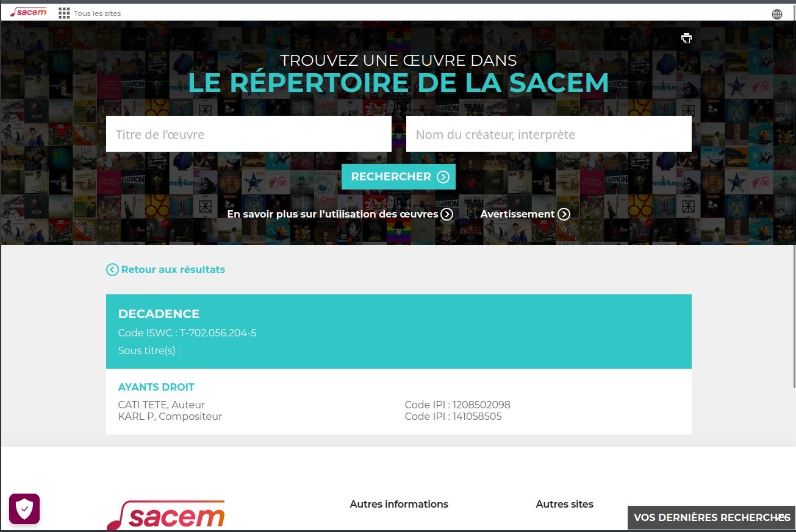Open the Avertissement link

(x=525, y=214)
